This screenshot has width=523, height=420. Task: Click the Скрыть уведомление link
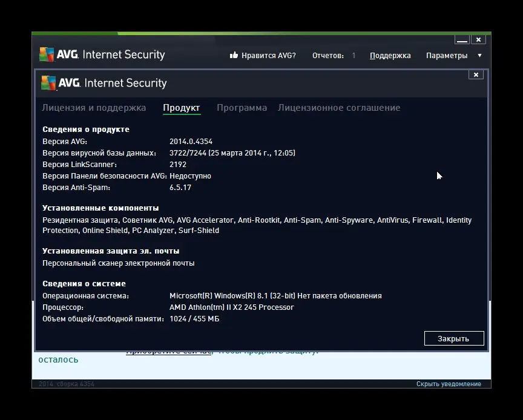(x=449, y=384)
